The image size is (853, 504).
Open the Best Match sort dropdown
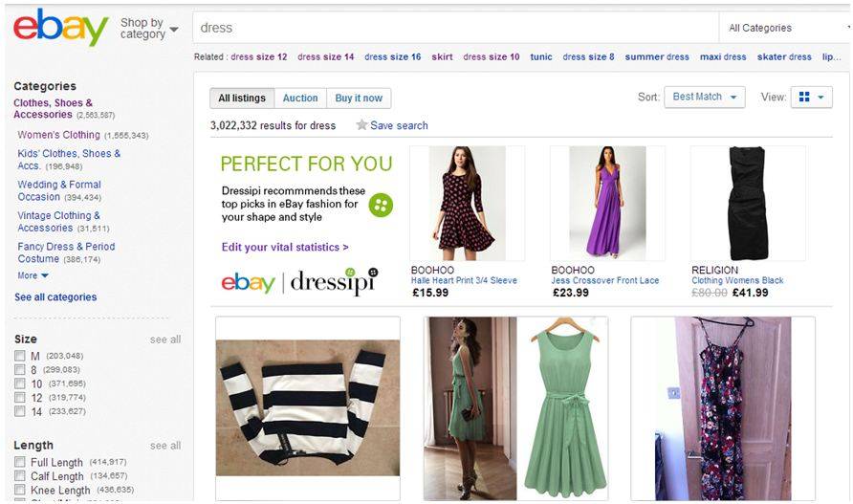pyautogui.click(x=705, y=97)
